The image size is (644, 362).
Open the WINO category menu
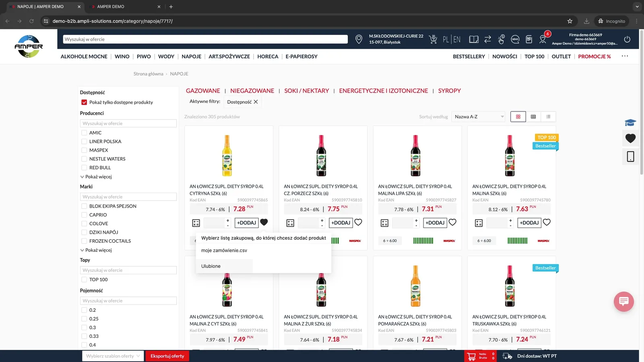pyautogui.click(x=122, y=56)
